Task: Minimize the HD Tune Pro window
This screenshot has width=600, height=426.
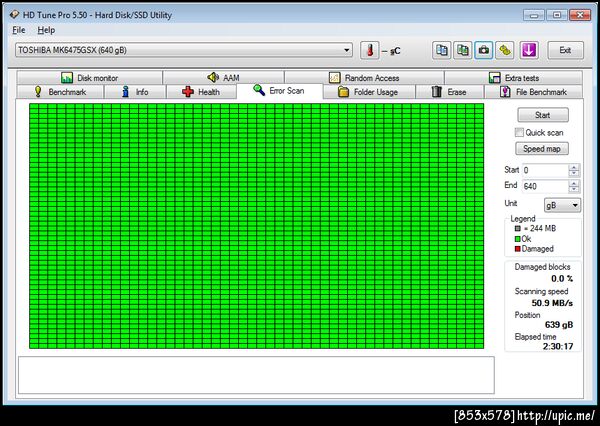Action: click(x=534, y=15)
